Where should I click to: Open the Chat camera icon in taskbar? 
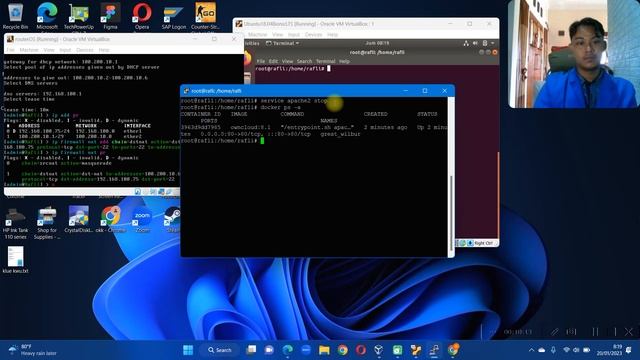[269, 350]
